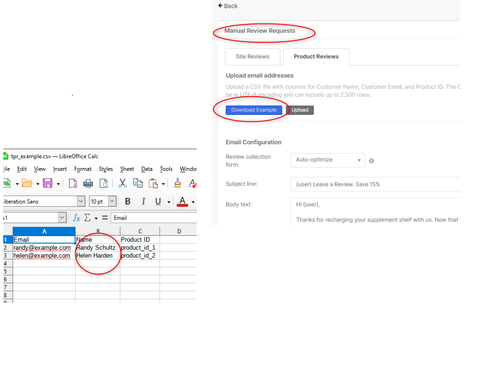
Task: Expand the font color dropdown arrow
Action: (x=193, y=202)
